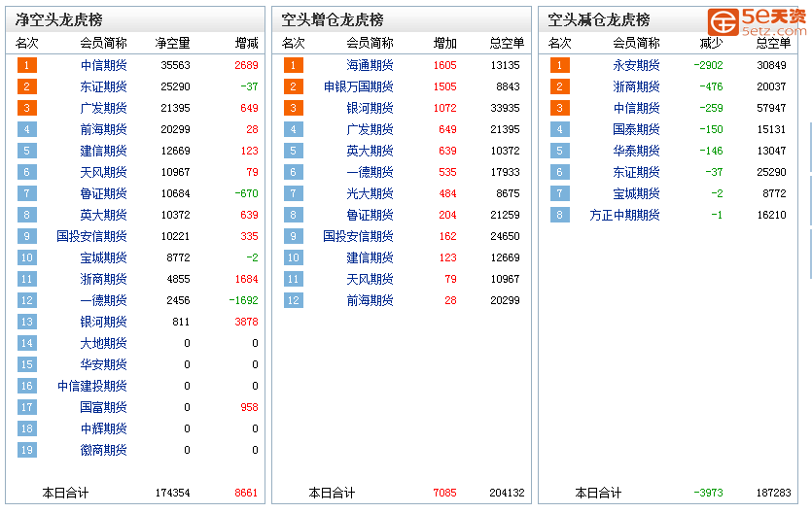Open the 华泰期货 member link
The width and height of the screenshot is (812, 513).
tap(636, 151)
